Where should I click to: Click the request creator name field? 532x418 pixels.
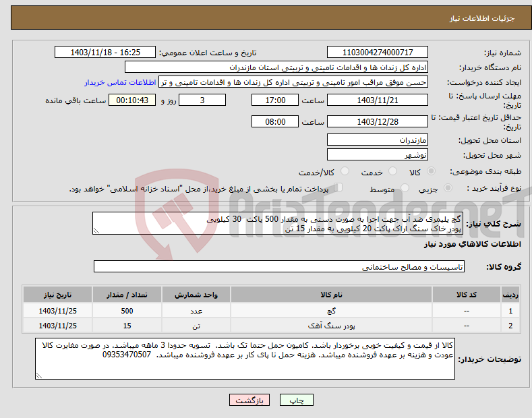(x=293, y=82)
